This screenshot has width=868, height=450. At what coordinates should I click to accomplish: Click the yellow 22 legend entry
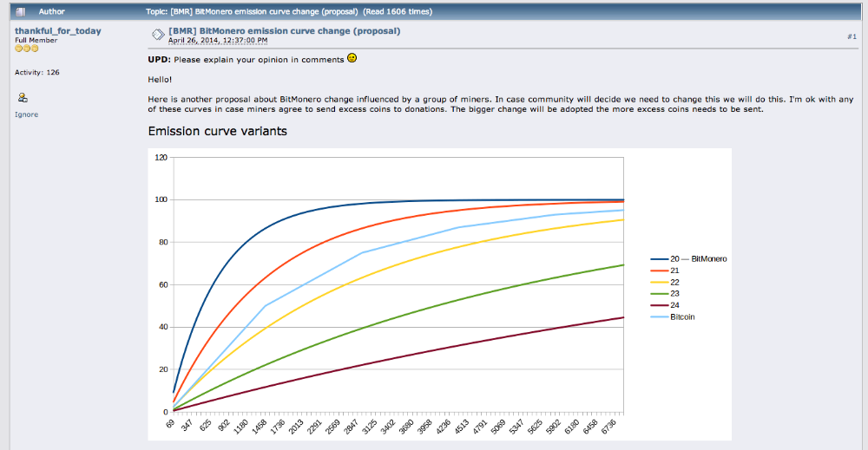tap(665, 282)
